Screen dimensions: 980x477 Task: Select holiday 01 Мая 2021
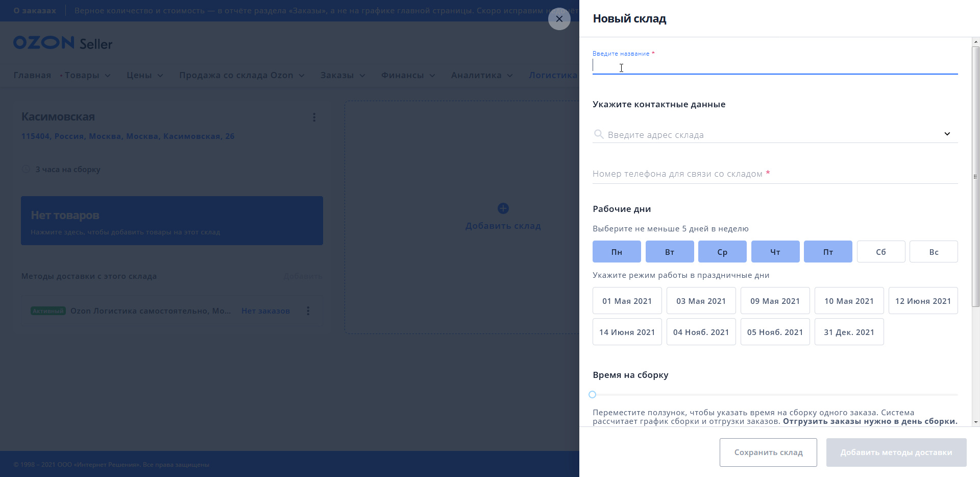pyautogui.click(x=627, y=301)
